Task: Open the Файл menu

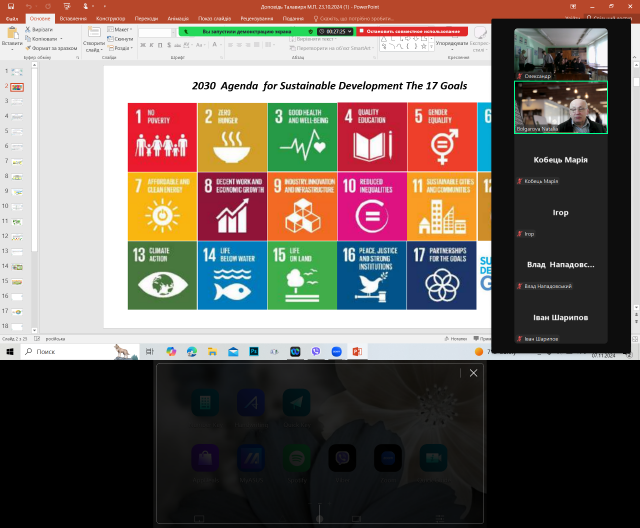Action: click(11, 18)
